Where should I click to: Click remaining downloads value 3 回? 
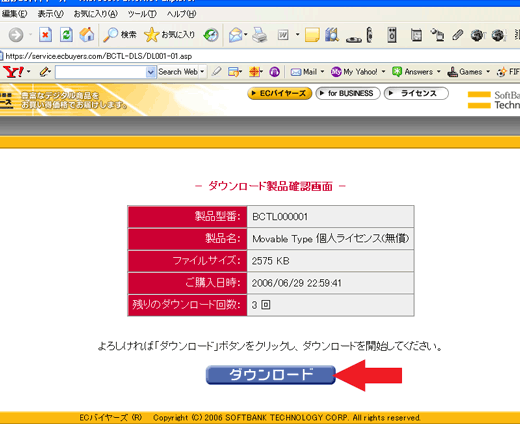coord(261,305)
